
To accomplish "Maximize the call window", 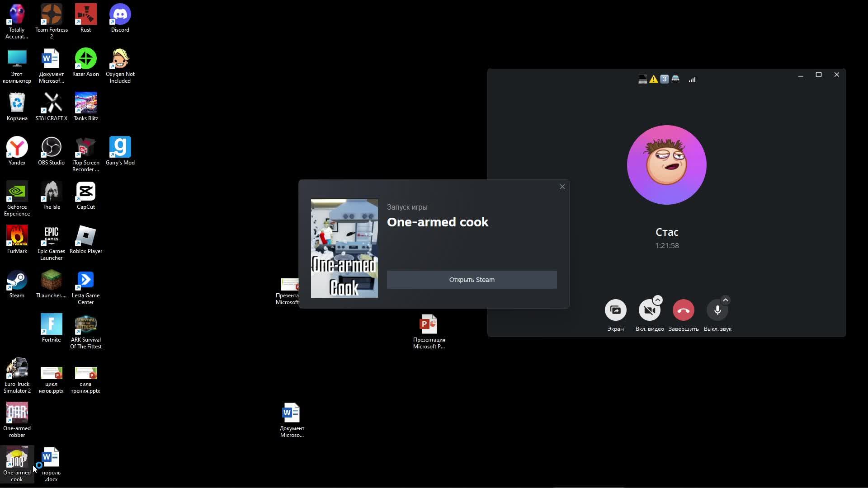I will tap(818, 75).
